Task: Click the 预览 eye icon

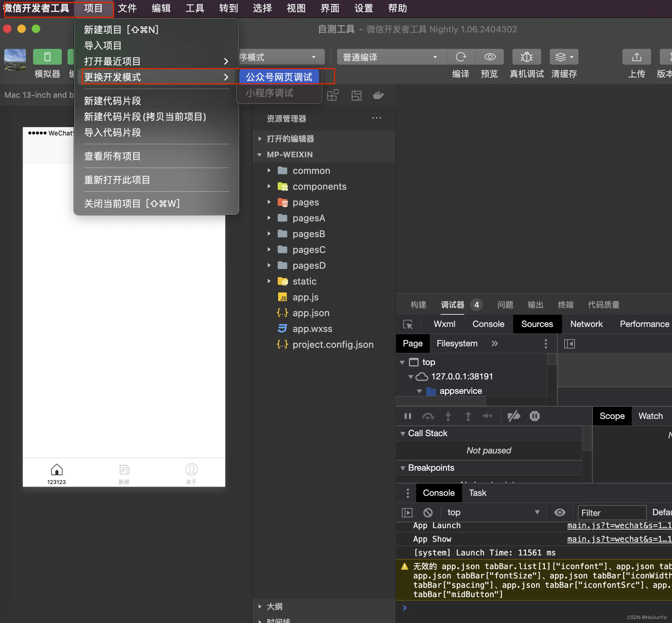Action: (490, 57)
